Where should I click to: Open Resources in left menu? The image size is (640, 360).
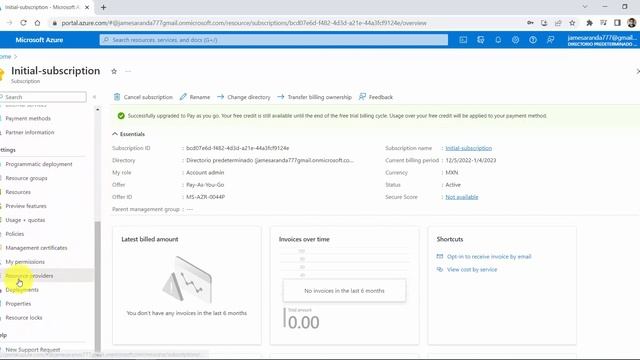pyautogui.click(x=18, y=192)
